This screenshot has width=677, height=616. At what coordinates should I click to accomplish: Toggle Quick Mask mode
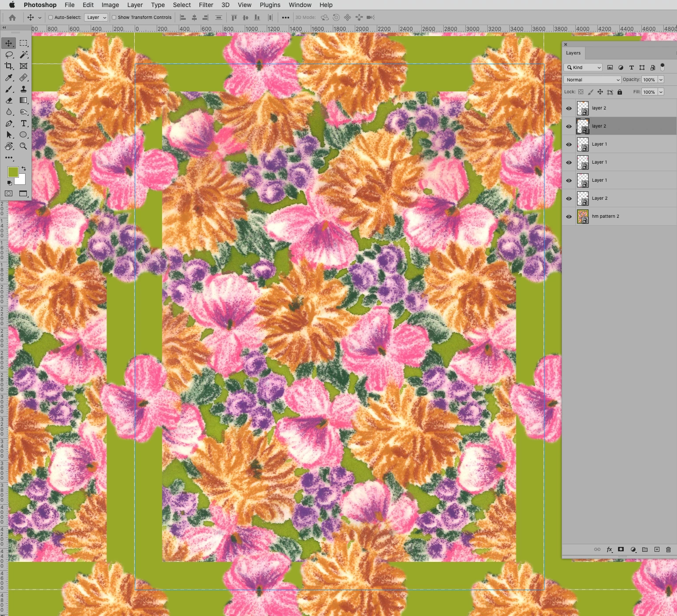pos(9,194)
